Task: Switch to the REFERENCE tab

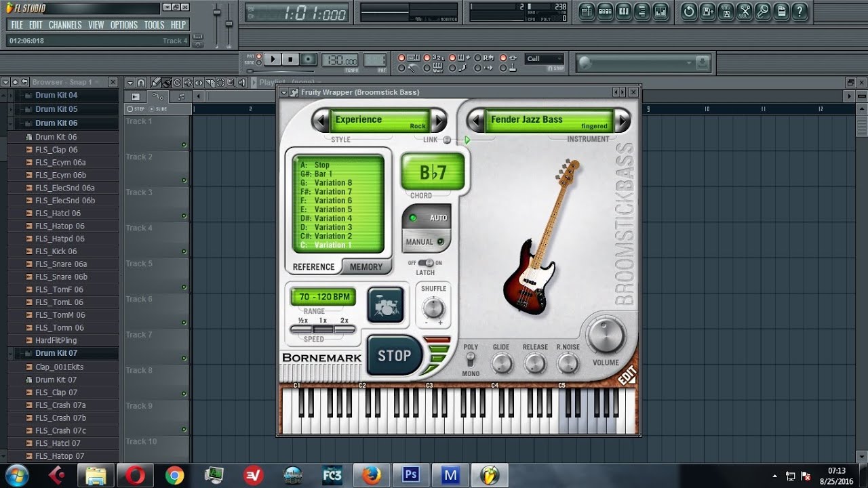Action: tap(313, 267)
